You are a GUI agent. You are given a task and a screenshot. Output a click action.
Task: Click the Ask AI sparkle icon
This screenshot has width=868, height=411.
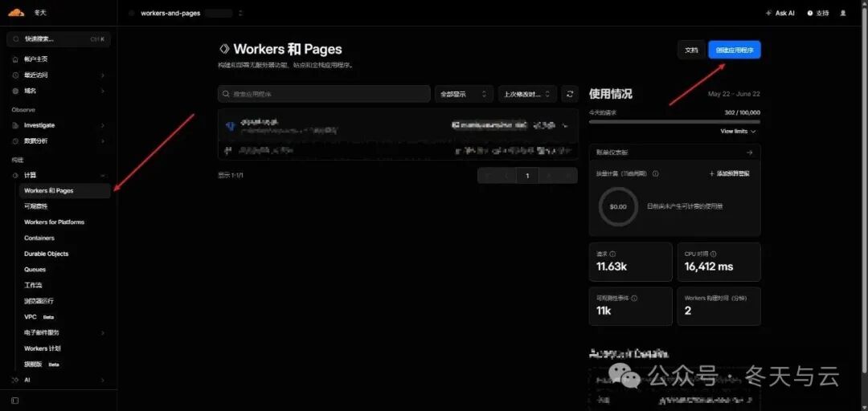tap(768, 14)
